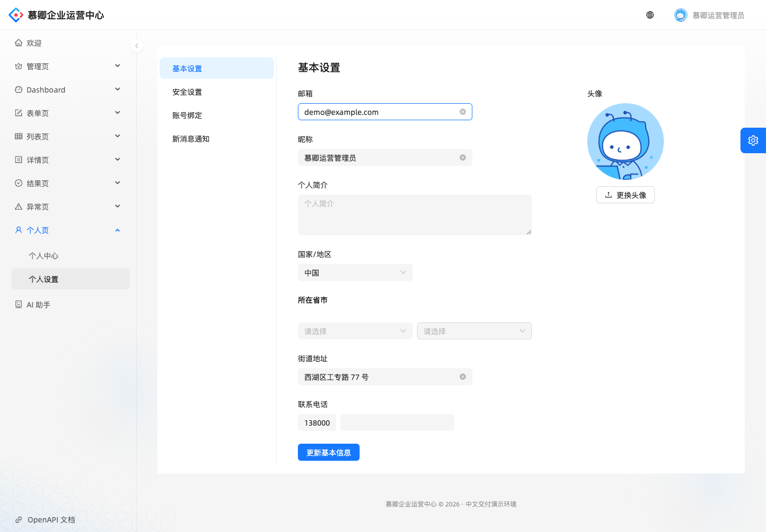The height and width of the screenshot is (532, 766).
Task: Click the form edit icon beside 表单页
Action: click(19, 113)
